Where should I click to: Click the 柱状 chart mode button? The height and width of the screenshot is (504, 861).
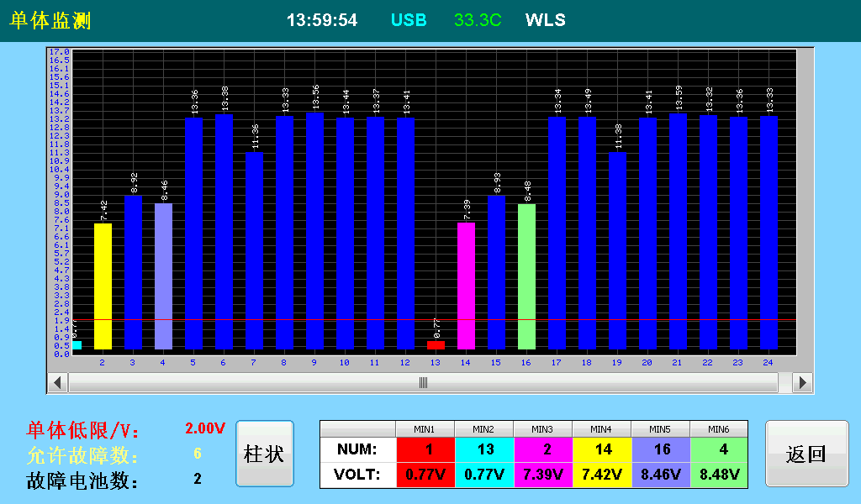(x=264, y=454)
